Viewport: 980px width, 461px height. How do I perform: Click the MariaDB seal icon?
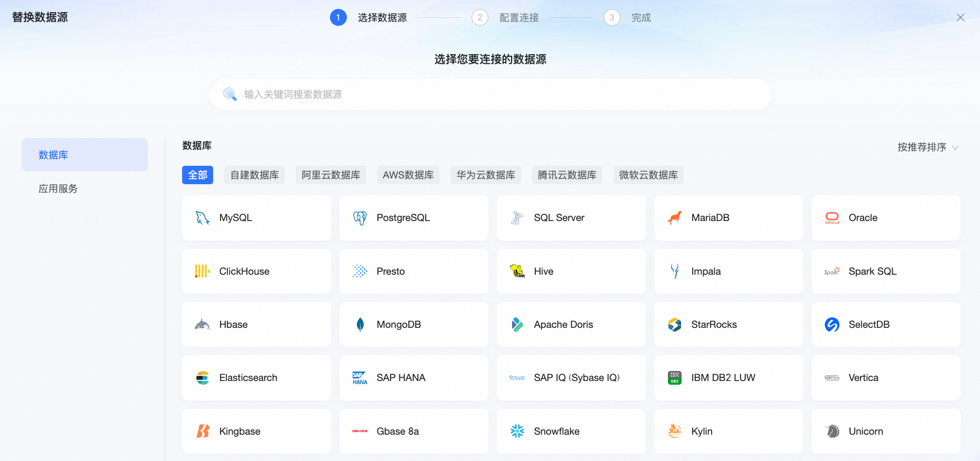[675, 218]
